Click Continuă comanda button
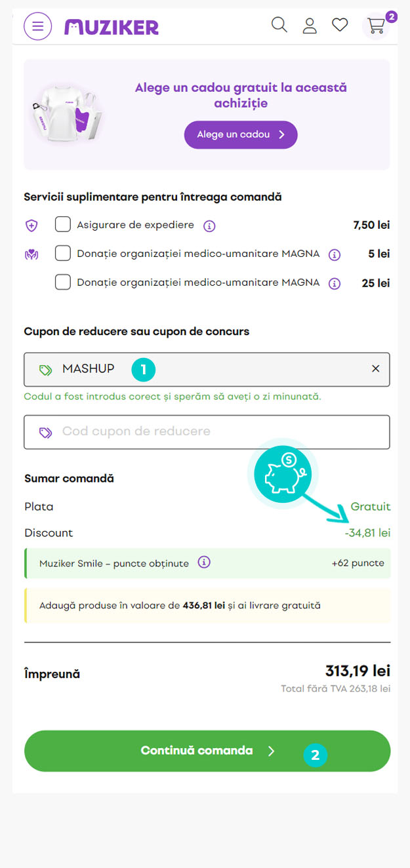The height and width of the screenshot is (868, 410). (x=207, y=751)
